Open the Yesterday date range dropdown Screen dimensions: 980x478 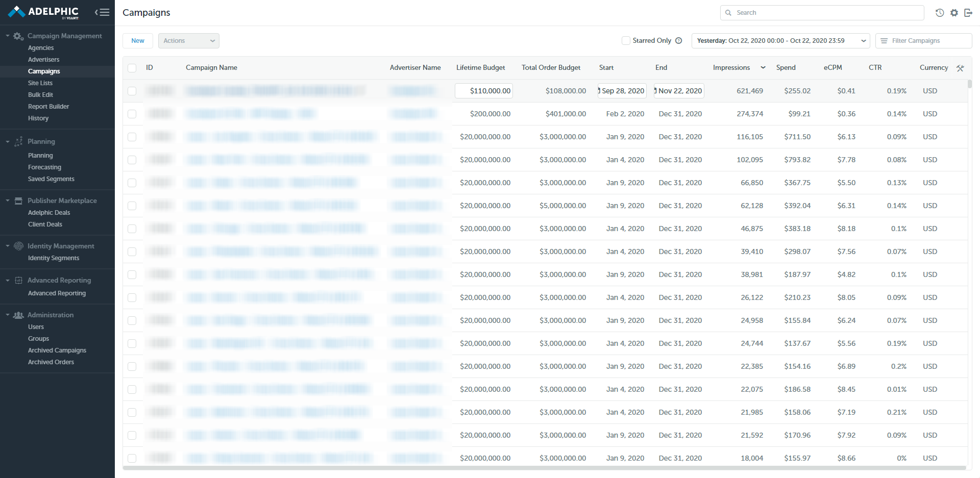click(781, 41)
